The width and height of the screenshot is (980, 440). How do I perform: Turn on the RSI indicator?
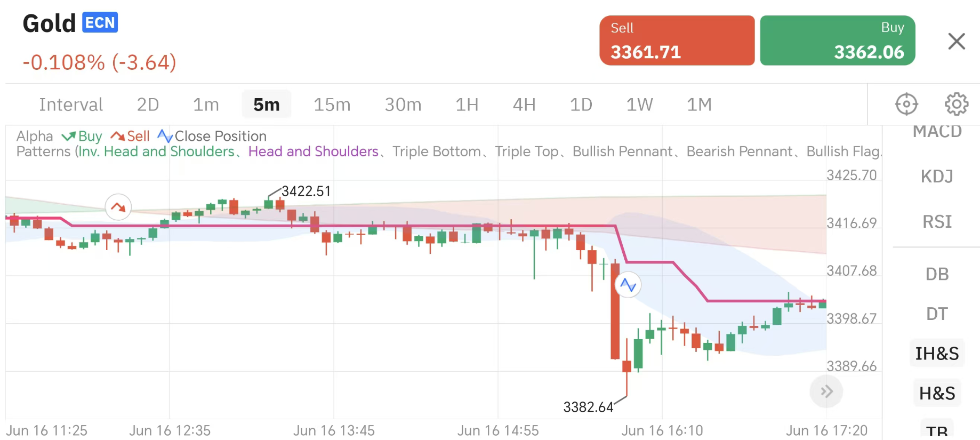pos(937,221)
